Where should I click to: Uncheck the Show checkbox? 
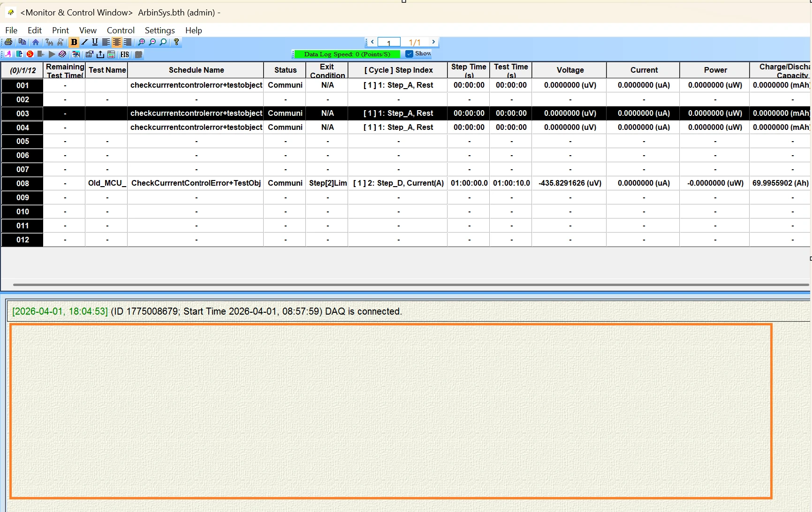click(409, 53)
